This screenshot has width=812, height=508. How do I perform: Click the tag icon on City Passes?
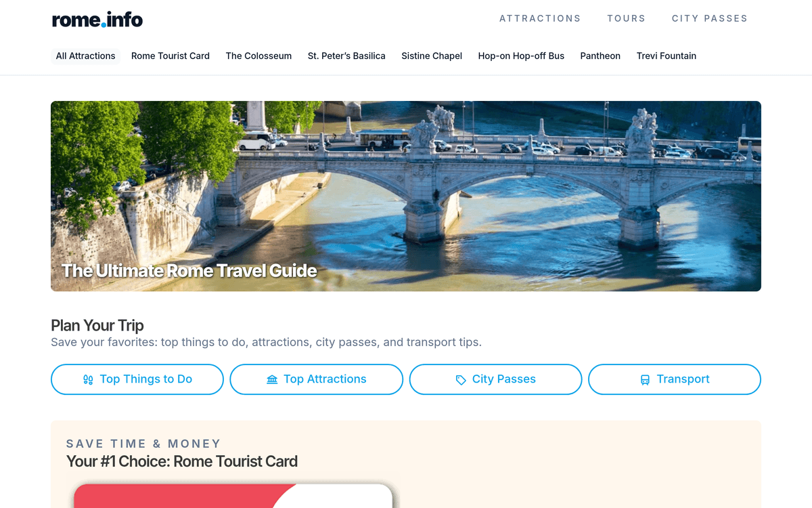tap(461, 379)
